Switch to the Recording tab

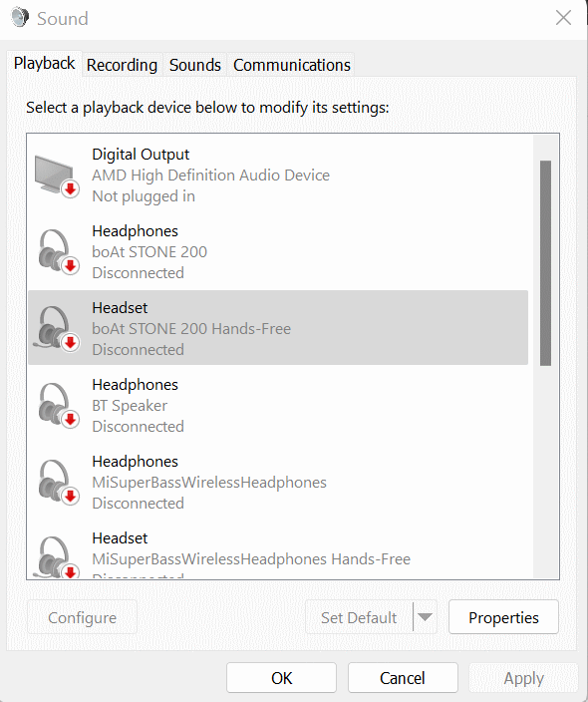pos(122,65)
